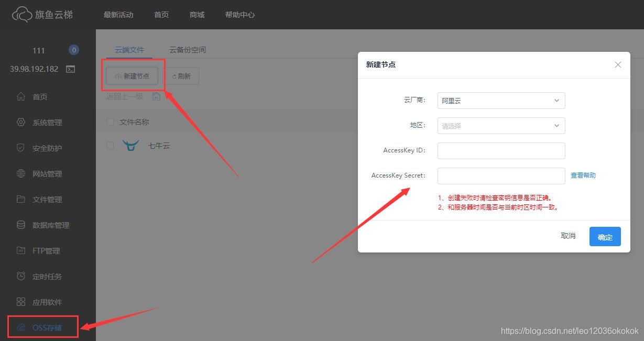Click the 安全防护 shield icon

coord(21,148)
